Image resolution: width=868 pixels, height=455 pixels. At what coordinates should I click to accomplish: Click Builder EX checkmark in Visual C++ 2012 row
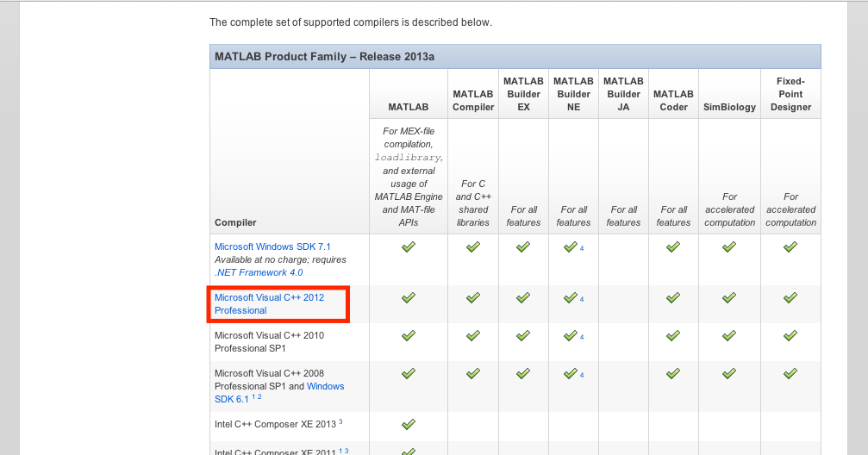(523, 298)
